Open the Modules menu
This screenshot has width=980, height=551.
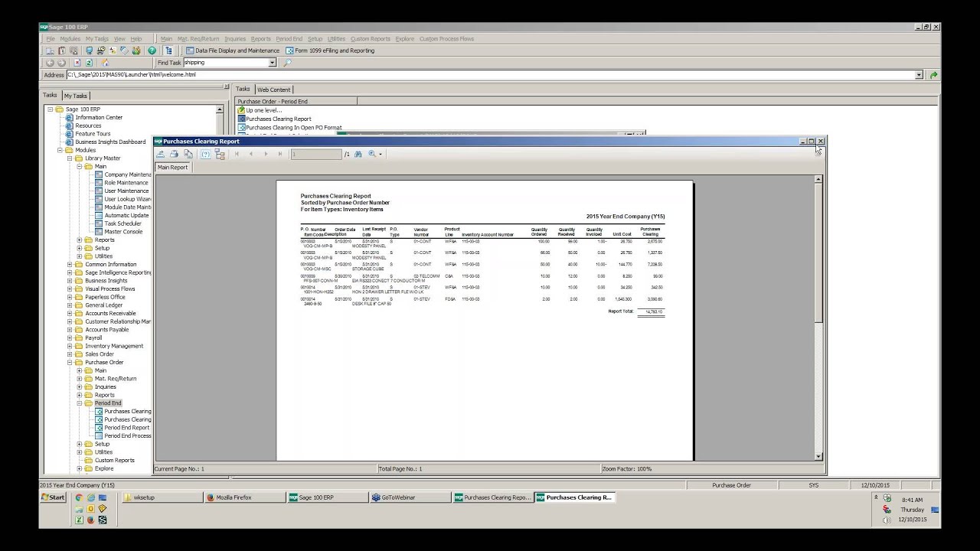(x=70, y=38)
